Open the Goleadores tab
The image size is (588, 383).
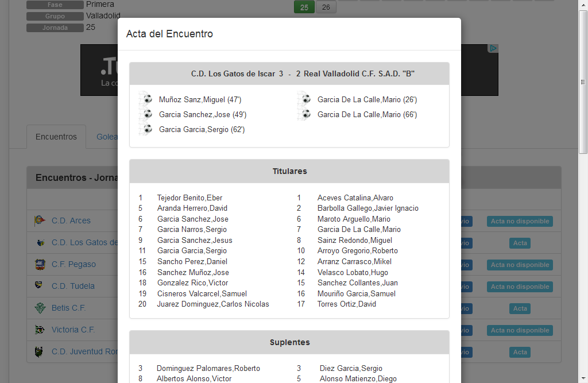point(106,137)
